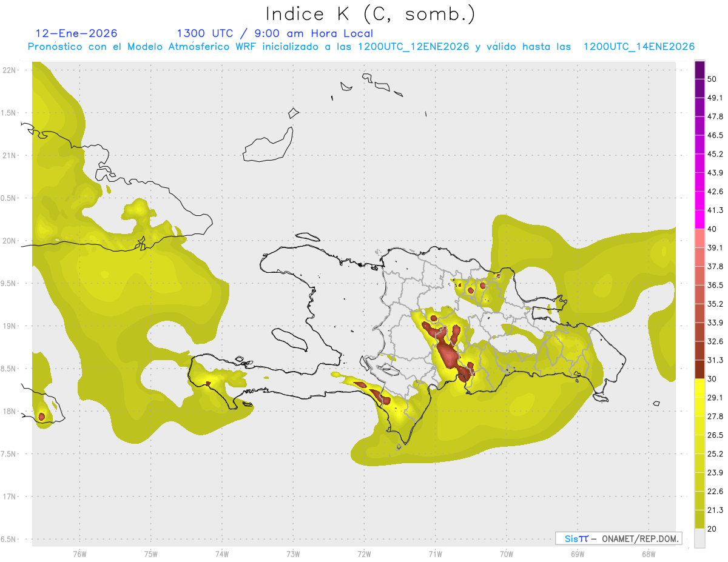Click the color scale value '33.9'

pos(716,323)
